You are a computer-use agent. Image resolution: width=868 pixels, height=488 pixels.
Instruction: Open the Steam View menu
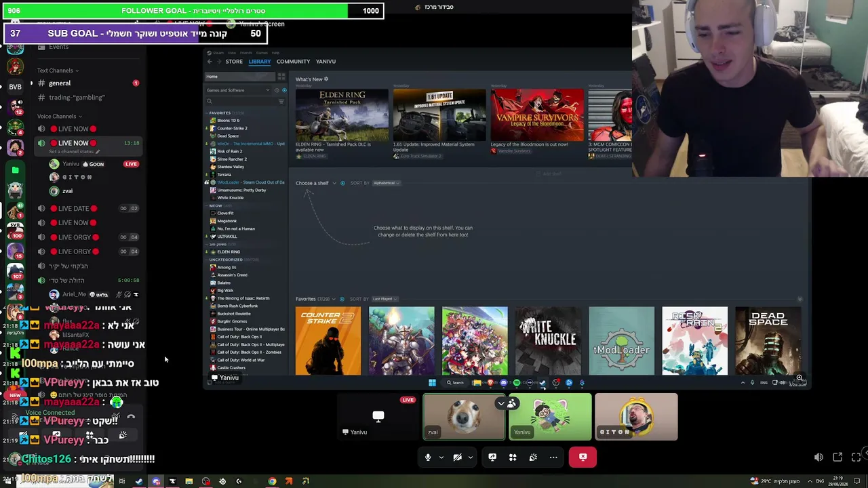tap(232, 53)
